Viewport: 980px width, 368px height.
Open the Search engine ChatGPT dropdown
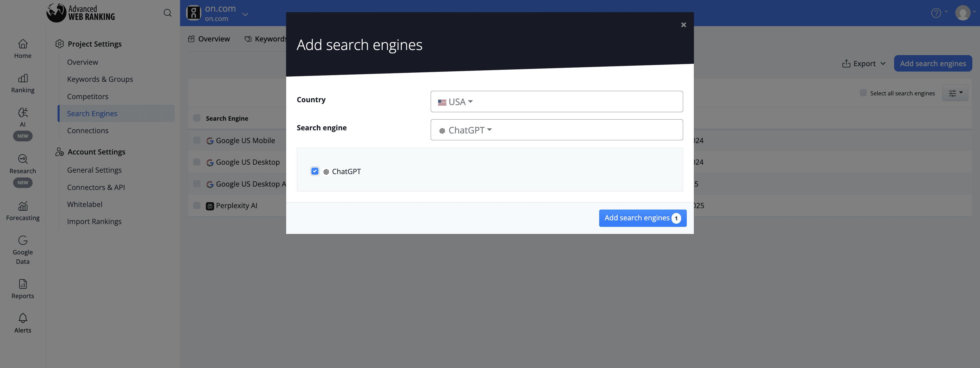click(x=556, y=130)
